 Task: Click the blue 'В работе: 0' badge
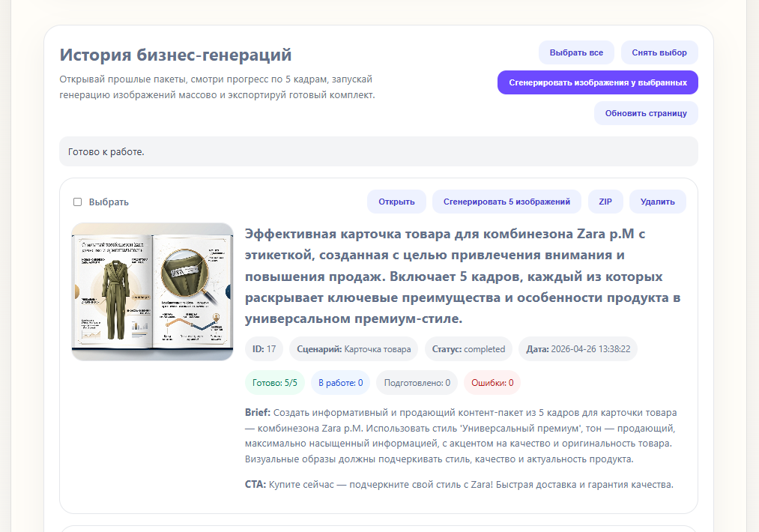(x=340, y=382)
